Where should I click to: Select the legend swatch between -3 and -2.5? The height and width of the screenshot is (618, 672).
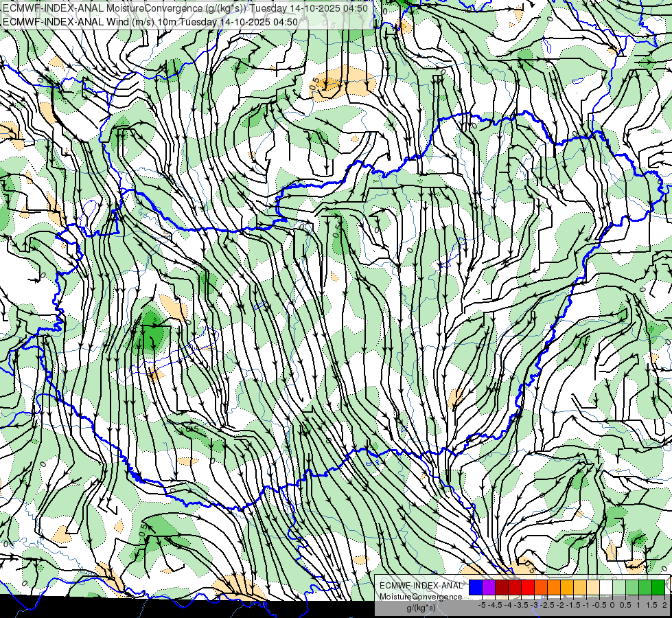click(x=541, y=587)
